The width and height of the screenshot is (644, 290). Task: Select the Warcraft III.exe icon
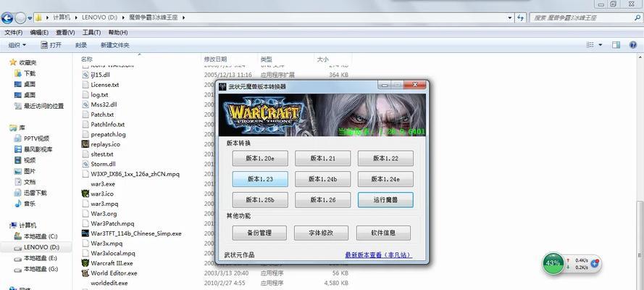click(85, 263)
